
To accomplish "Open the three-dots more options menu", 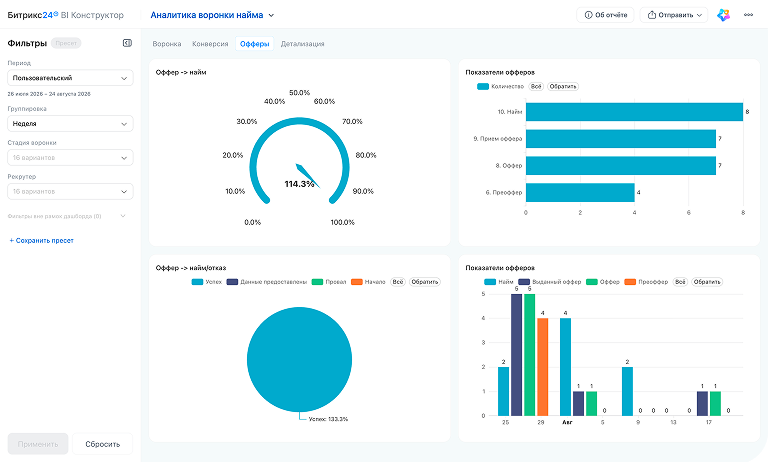I will point(748,15).
